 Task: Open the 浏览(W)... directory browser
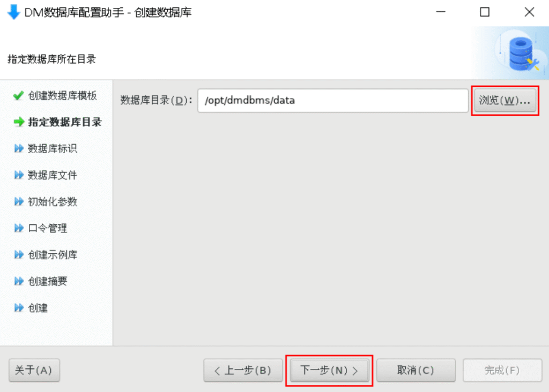click(x=505, y=100)
